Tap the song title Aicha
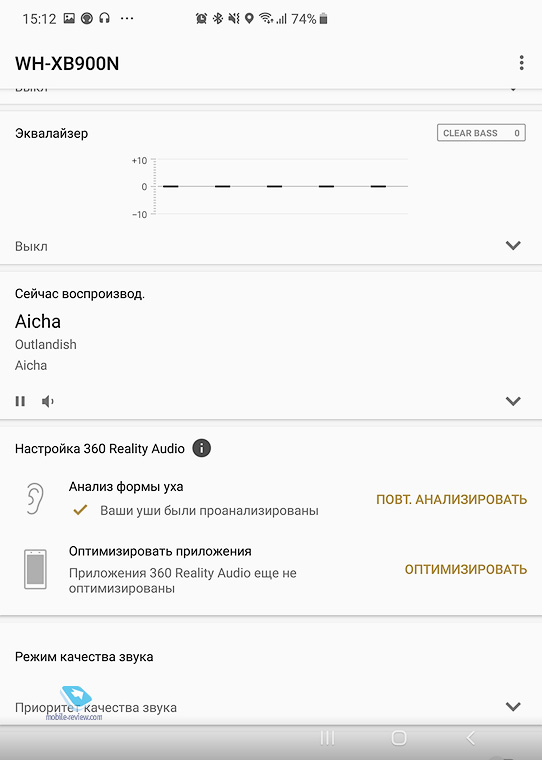This screenshot has width=542, height=760. pyautogui.click(x=38, y=321)
